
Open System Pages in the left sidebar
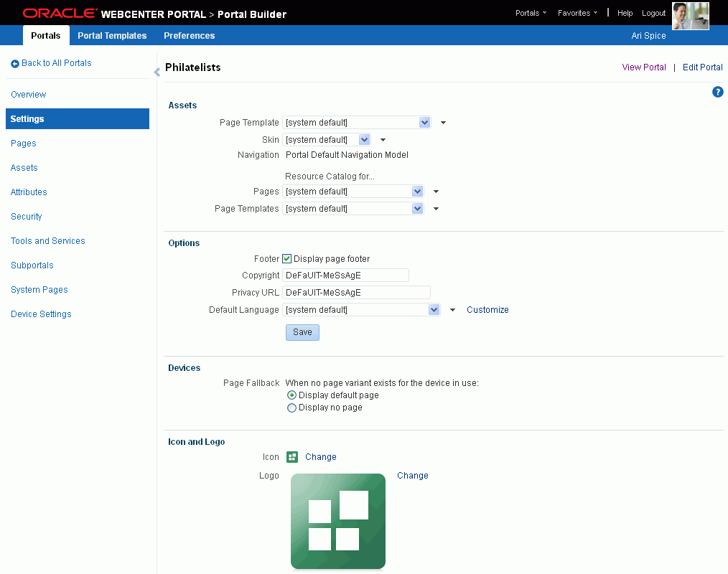pyautogui.click(x=39, y=290)
